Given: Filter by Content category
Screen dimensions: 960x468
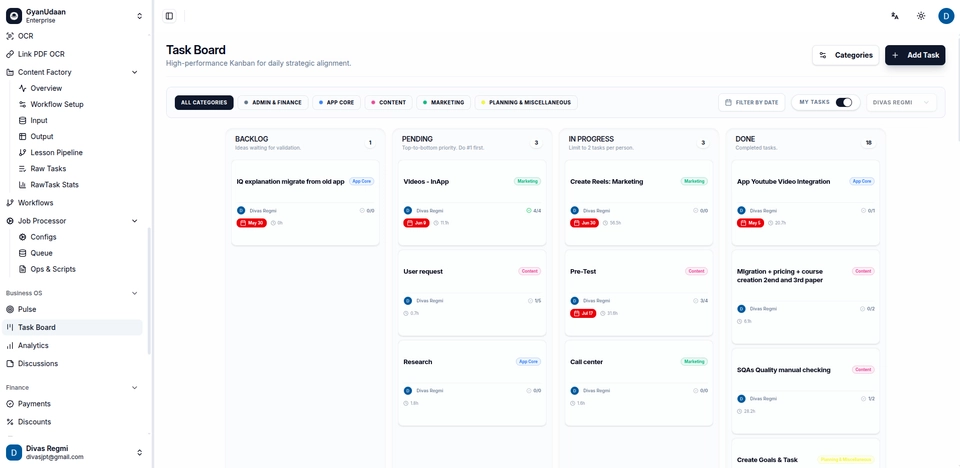Looking at the screenshot, I should (388, 102).
